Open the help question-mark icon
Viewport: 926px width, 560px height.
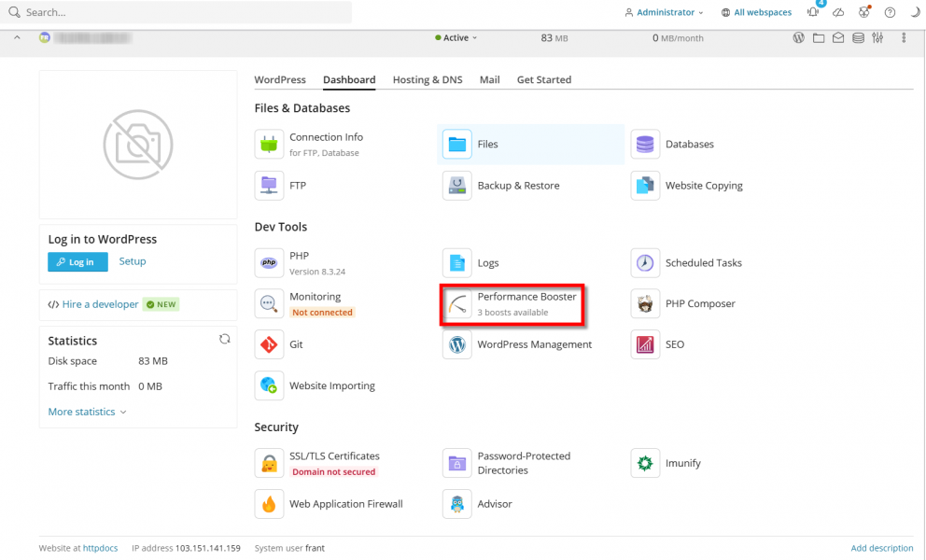[890, 12]
